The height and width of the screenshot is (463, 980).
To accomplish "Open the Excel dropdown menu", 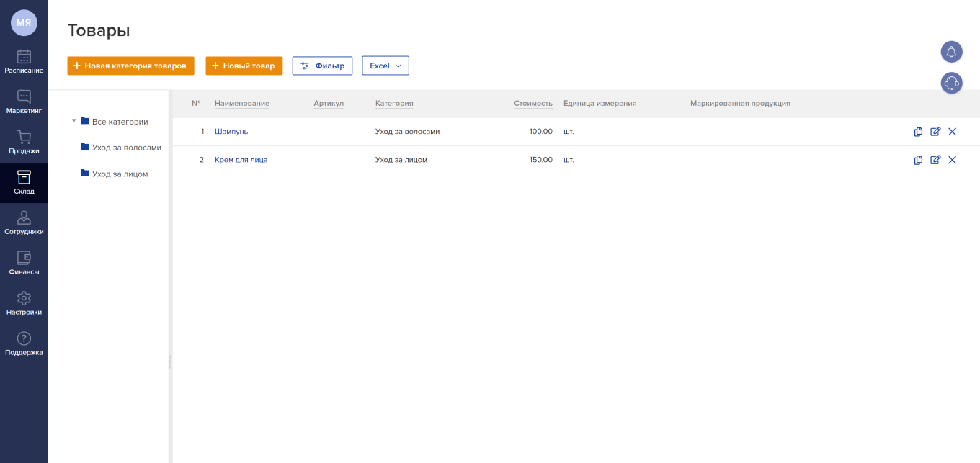I will coord(385,66).
